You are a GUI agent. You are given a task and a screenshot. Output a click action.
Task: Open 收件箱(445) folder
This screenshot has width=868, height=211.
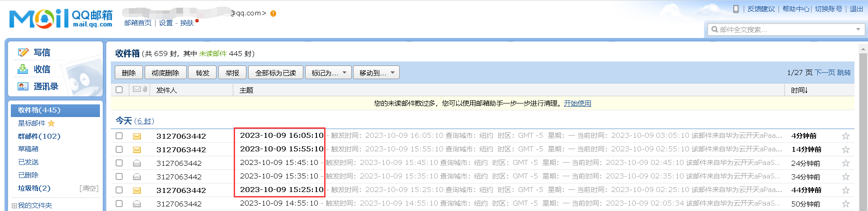[55, 110]
